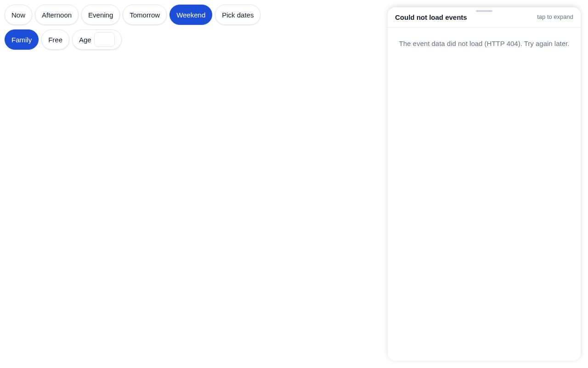Select the Now time filter
Image resolution: width=588 pixels, height=368 pixels.
(18, 15)
